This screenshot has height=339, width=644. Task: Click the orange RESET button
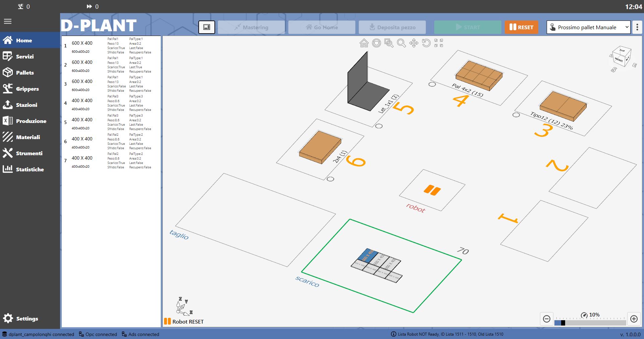[x=521, y=27]
